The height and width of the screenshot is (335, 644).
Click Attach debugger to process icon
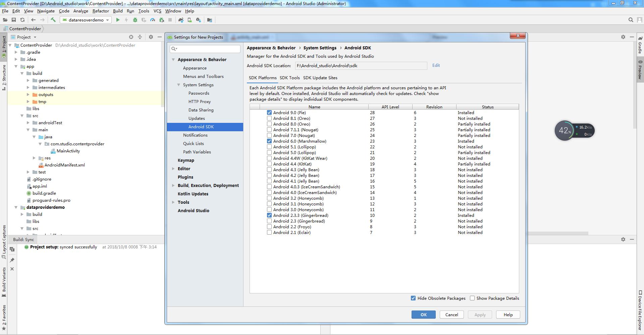(x=161, y=20)
